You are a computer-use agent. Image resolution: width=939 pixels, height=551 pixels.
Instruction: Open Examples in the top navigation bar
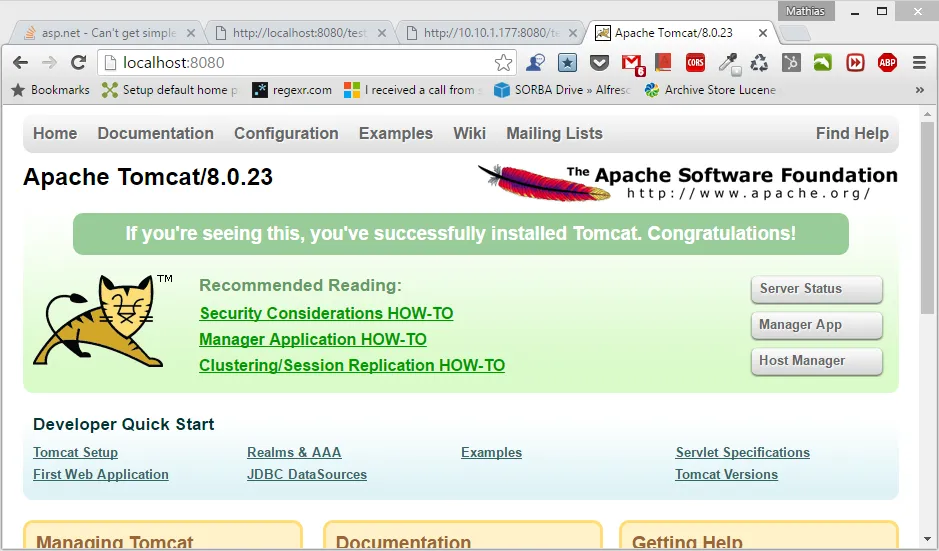396,134
